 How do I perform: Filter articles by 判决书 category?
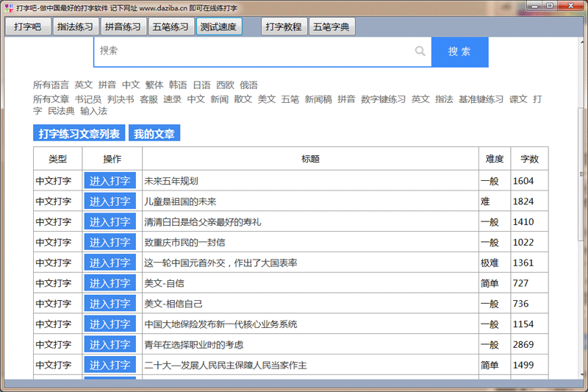121,99
